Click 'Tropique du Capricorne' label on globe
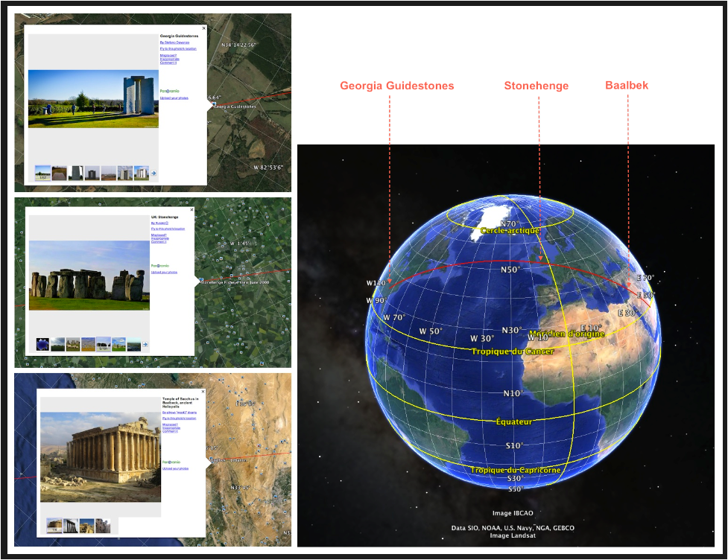This screenshot has width=728, height=560. pos(516,470)
